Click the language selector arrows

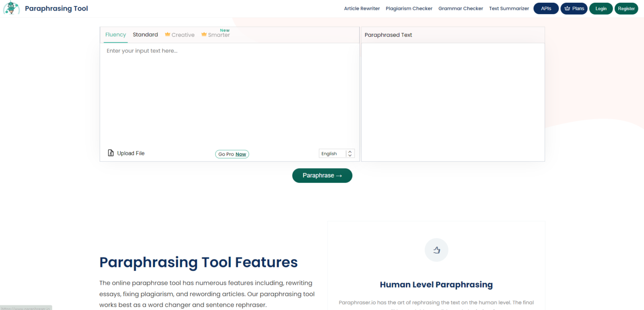[350, 153]
